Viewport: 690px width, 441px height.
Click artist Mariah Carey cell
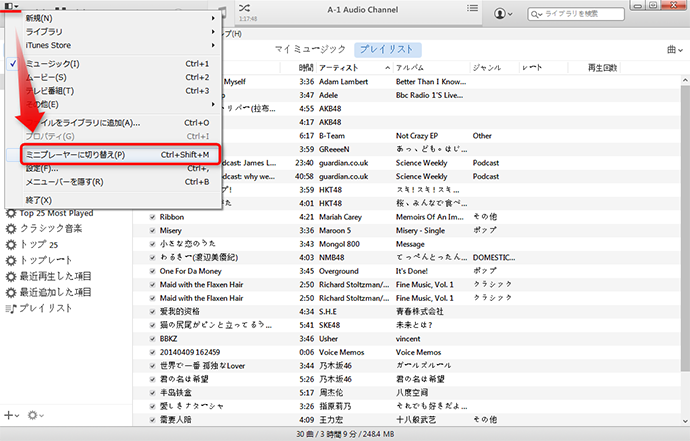tap(340, 217)
